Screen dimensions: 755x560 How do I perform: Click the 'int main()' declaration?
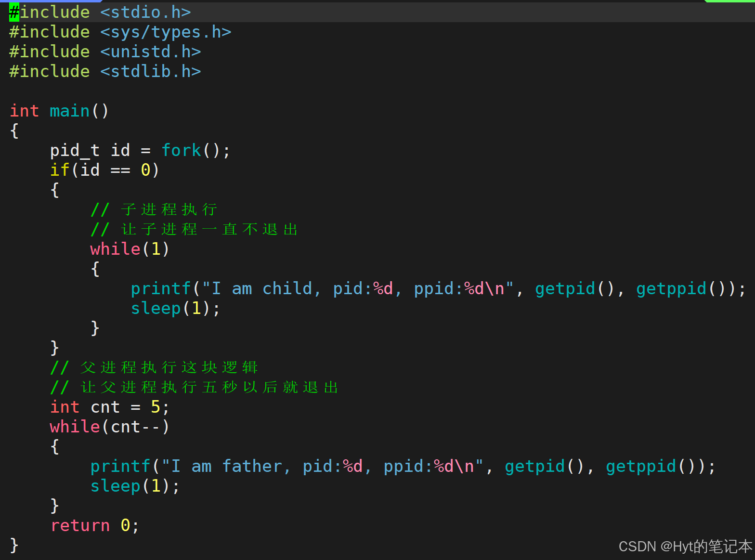pos(59,111)
